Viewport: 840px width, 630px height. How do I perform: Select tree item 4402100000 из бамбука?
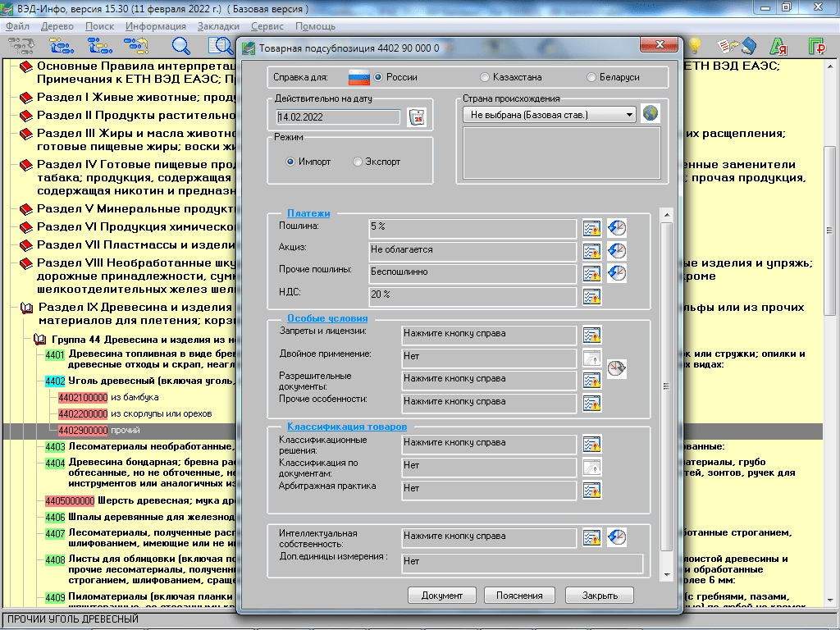point(108,398)
